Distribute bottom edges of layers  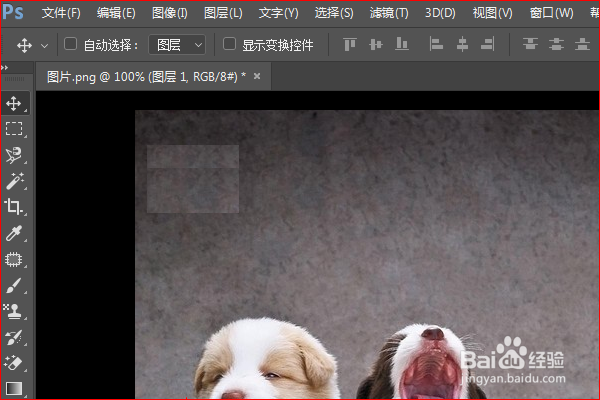[x=582, y=44]
